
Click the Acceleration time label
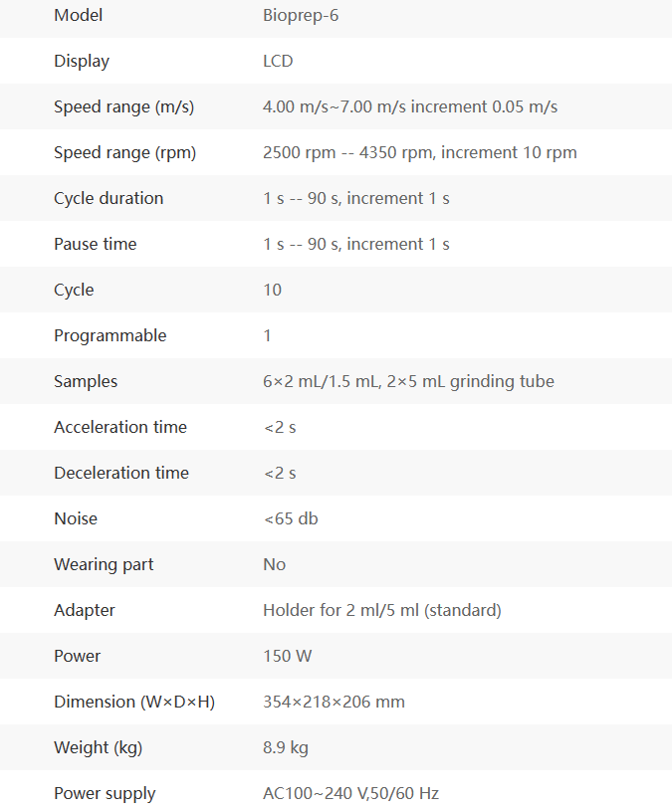coord(120,427)
